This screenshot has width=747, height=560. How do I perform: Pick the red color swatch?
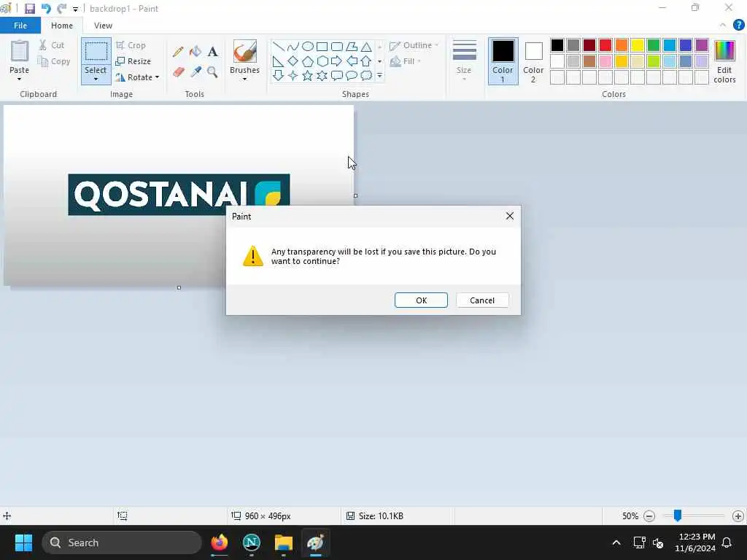pyautogui.click(x=605, y=45)
